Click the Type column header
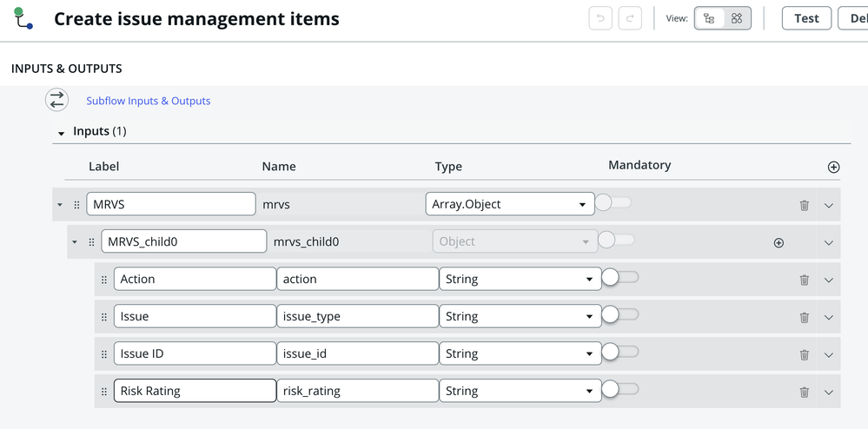Viewport: 868px width, 429px height. [x=448, y=167]
